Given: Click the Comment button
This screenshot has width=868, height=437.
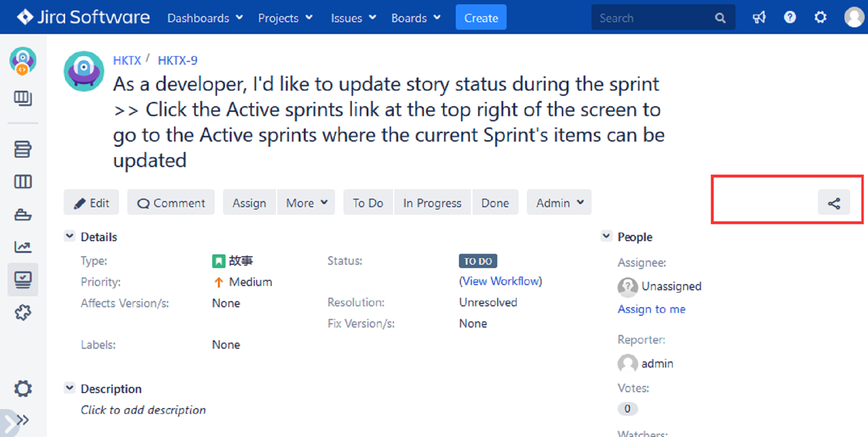Looking at the screenshot, I should pyautogui.click(x=171, y=202).
